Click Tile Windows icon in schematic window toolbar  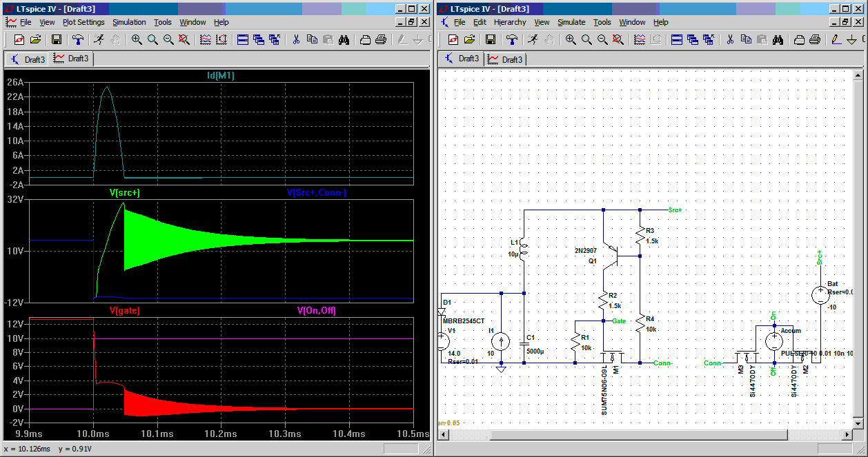click(x=677, y=39)
